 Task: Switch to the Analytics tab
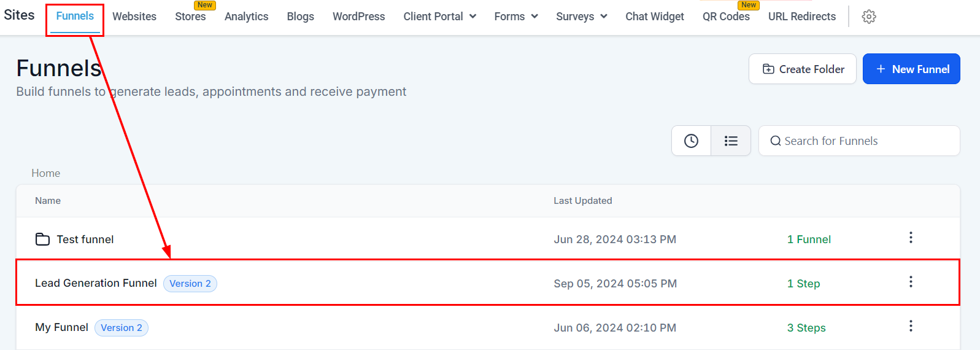tap(246, 17)
